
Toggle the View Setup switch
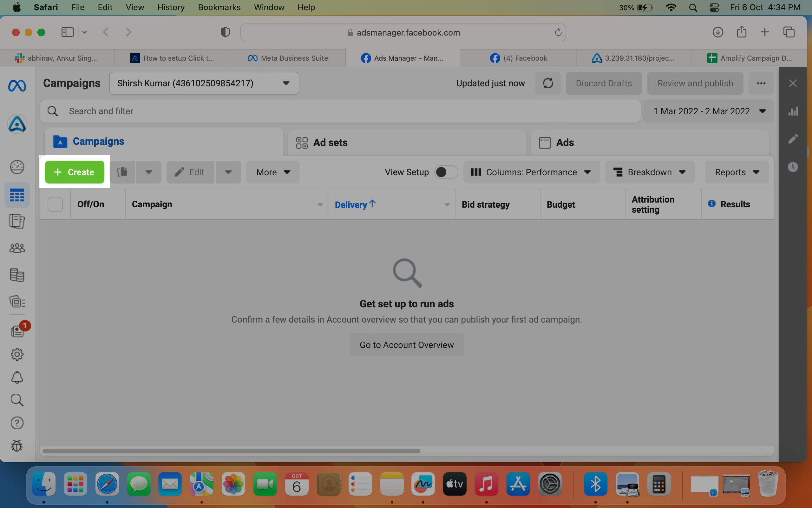[x=446, y=172]
